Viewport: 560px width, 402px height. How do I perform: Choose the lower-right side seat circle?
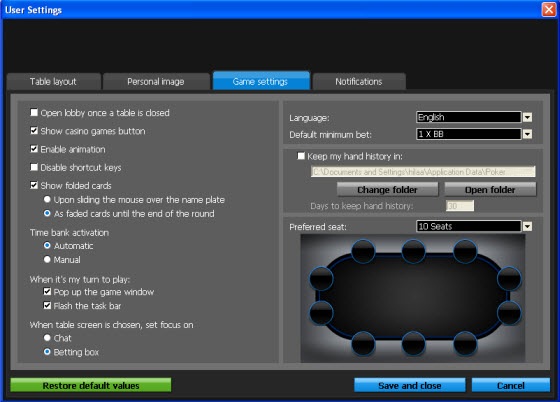point(509,313)
